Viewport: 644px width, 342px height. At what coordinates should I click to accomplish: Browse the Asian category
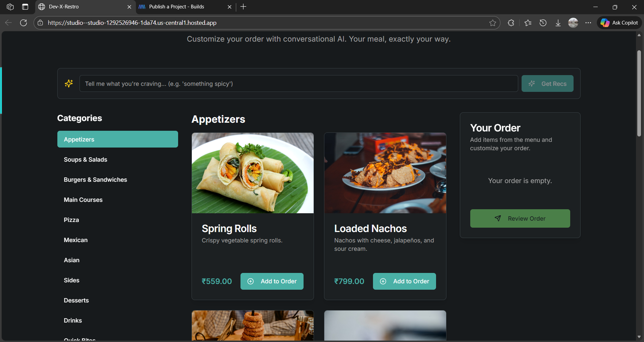[x=118, y=260]
